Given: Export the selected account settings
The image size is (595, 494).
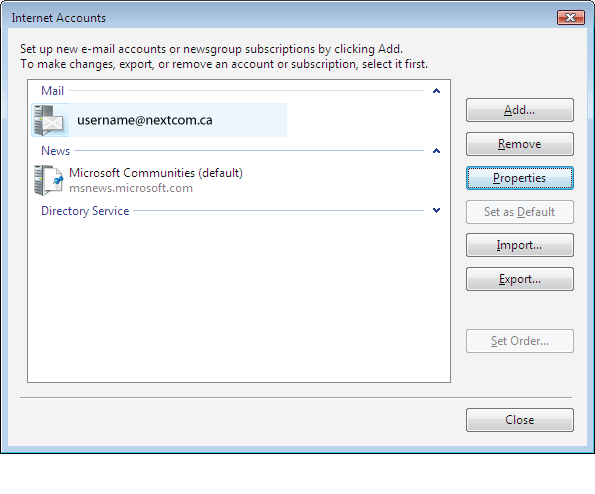Looking at the screenshot, I should (519, 279).
